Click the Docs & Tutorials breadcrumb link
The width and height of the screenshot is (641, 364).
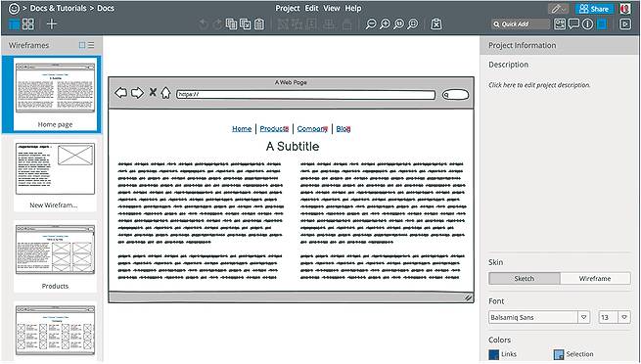[58, 8]
